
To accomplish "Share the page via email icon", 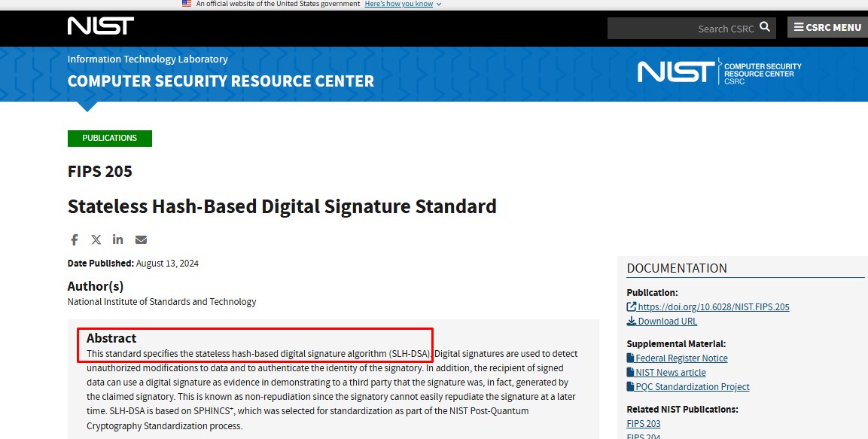I will [142, 239].
